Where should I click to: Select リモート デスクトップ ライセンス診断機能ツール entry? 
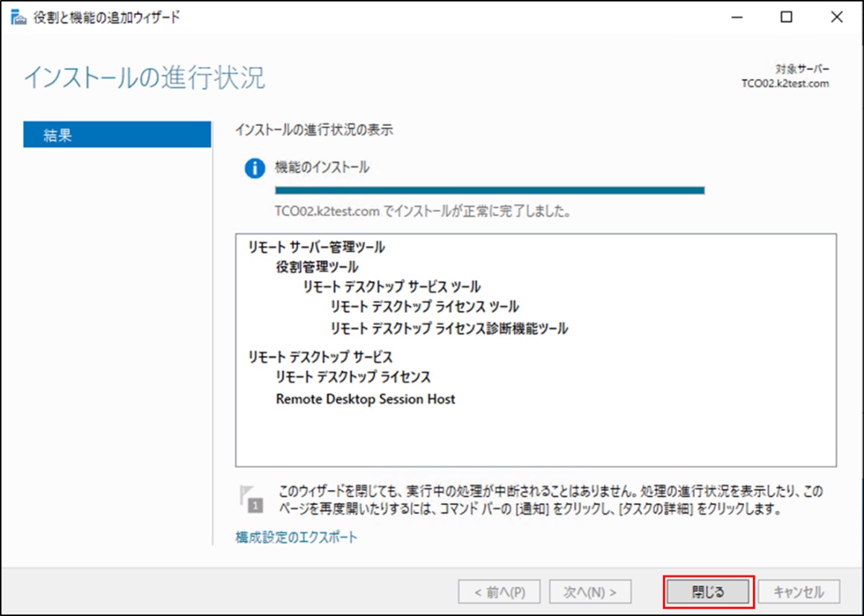(x=448, y=328)
